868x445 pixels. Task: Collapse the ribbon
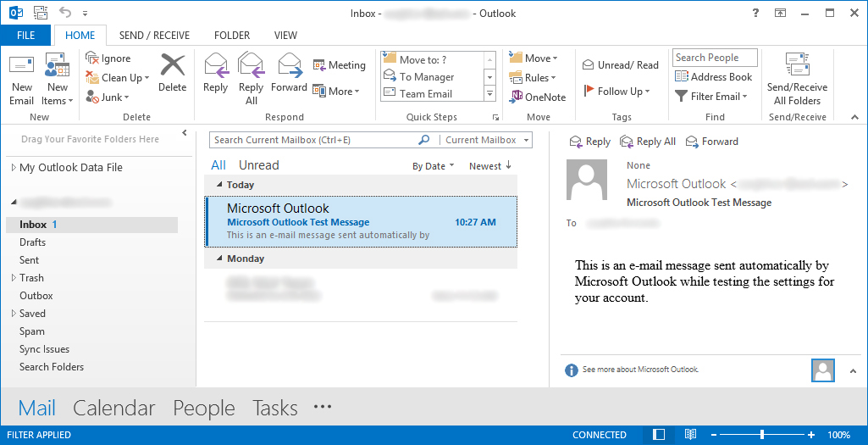pos(854,117)
